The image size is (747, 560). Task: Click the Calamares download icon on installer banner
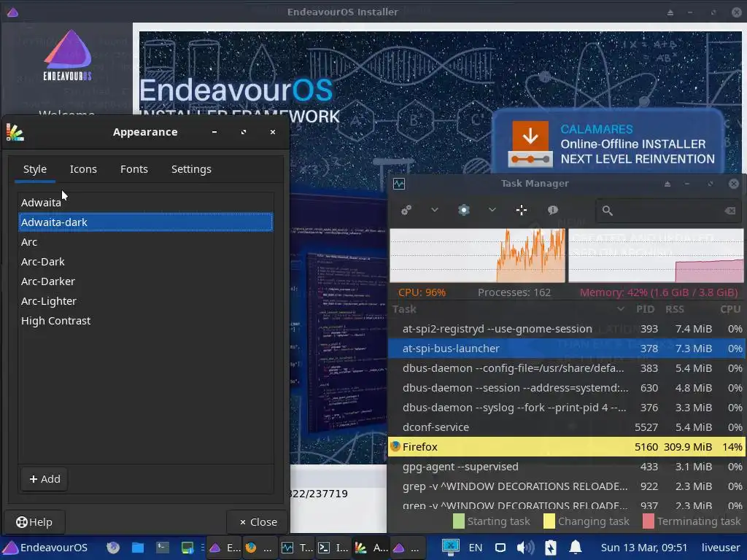point(530,144)
